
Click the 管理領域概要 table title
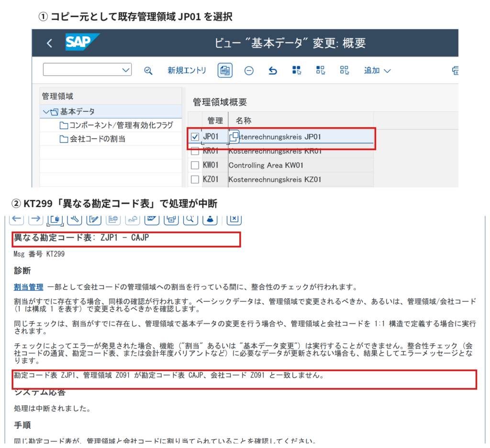(x=220, y=102)
